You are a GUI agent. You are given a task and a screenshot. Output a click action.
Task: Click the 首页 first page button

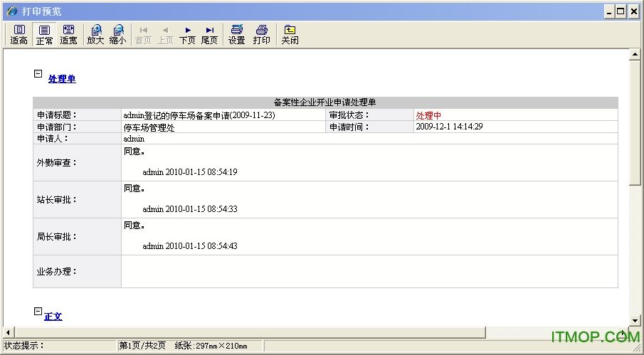point(143,34)
